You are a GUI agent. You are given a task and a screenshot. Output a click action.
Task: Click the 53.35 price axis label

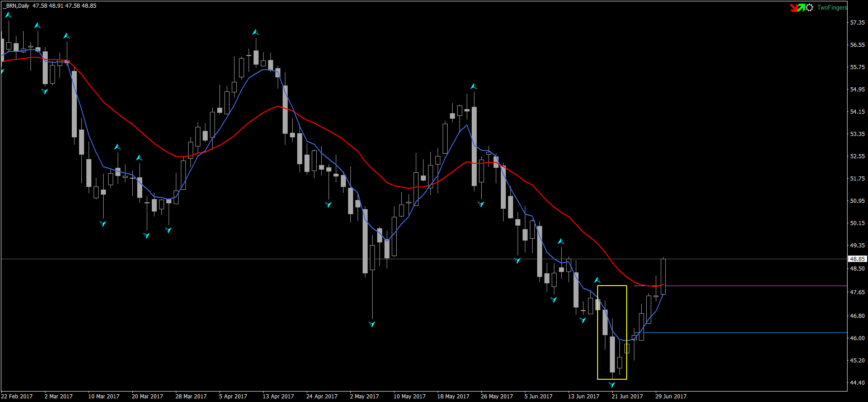point(858,134)
